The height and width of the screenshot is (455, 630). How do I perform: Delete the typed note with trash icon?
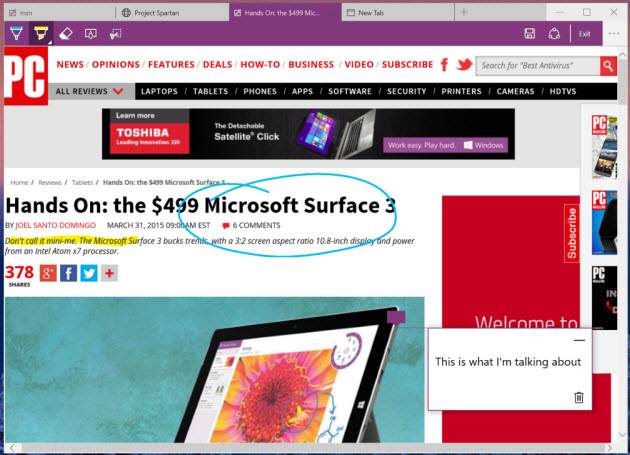(579, 397)
